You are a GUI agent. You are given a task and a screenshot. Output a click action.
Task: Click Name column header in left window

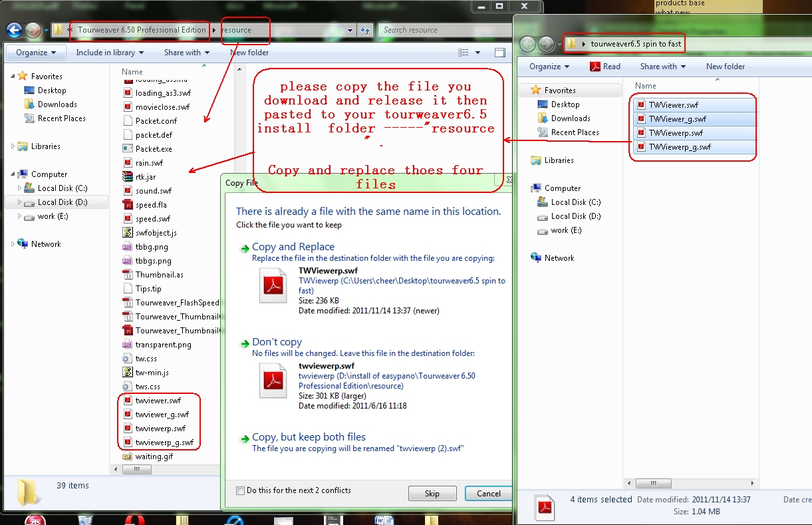132,72
